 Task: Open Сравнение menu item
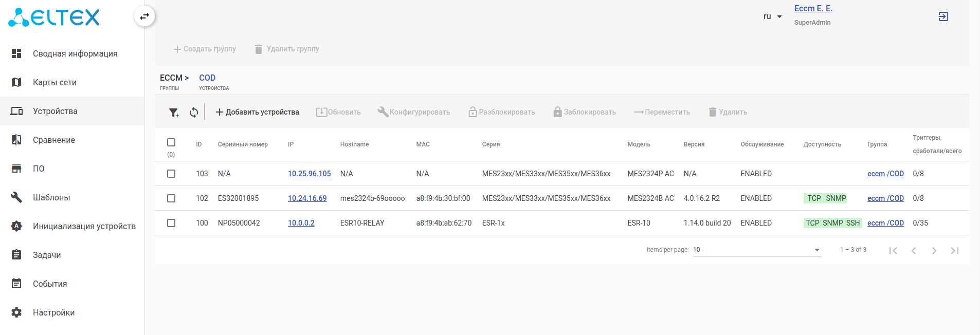click(x=72, y=140)
